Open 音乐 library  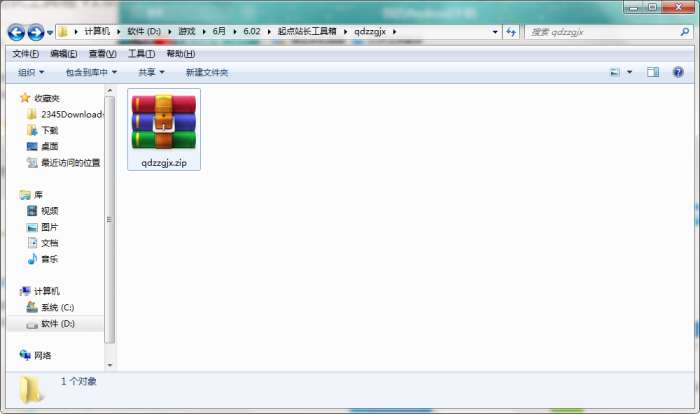pyautogui.click(x=50, y=259)
